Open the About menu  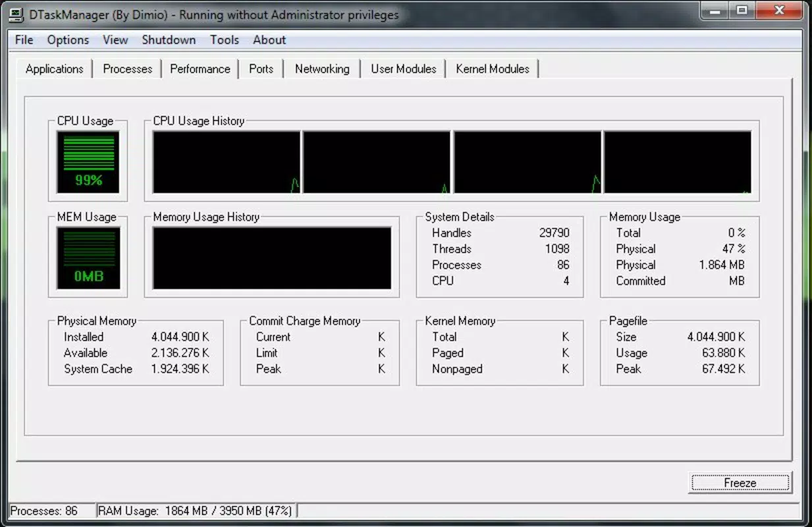coord(269,40)
